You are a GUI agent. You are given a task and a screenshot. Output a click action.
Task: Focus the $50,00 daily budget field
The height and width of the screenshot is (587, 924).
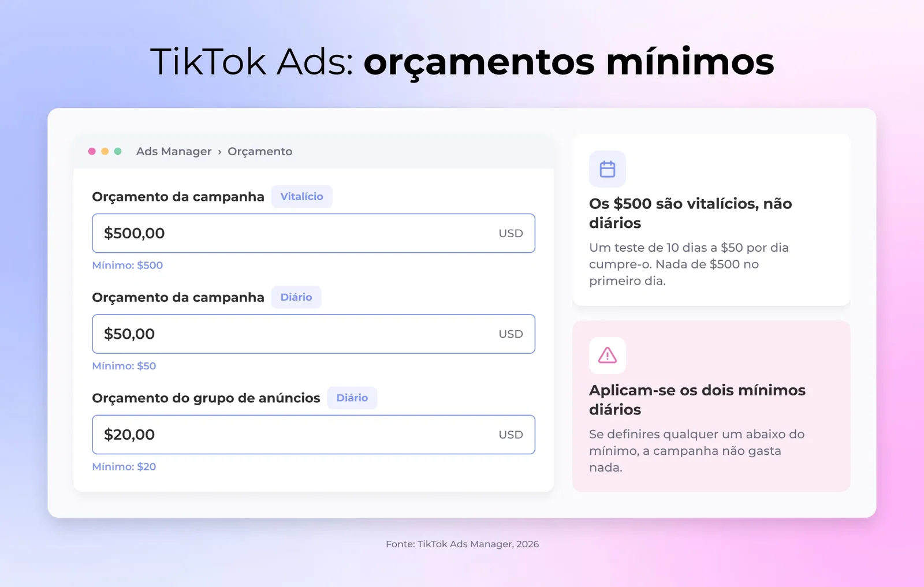[314, 334]
